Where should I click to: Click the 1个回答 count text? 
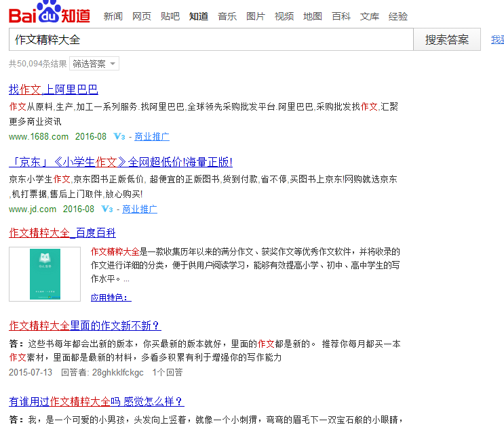167,372
